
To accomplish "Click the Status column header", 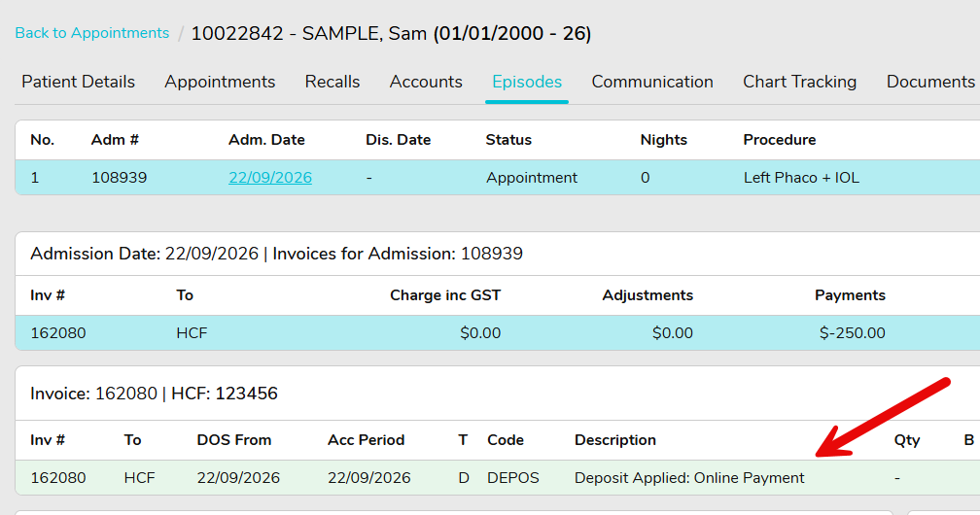I will coord(508,139).
